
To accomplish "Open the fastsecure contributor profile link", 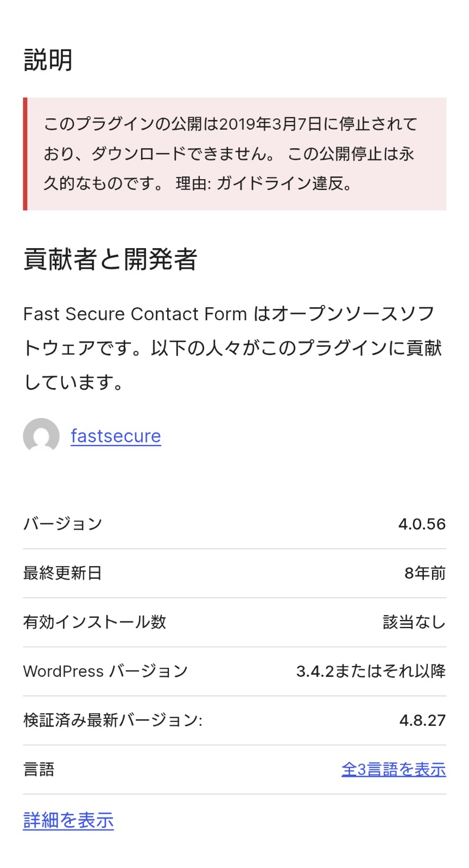I will point(116,436).
